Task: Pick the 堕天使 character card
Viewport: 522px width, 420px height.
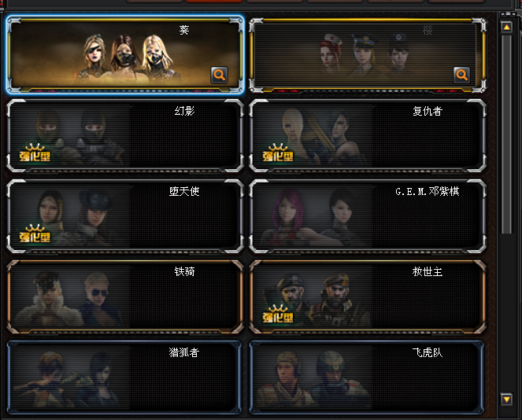Action: pos(125,216)
